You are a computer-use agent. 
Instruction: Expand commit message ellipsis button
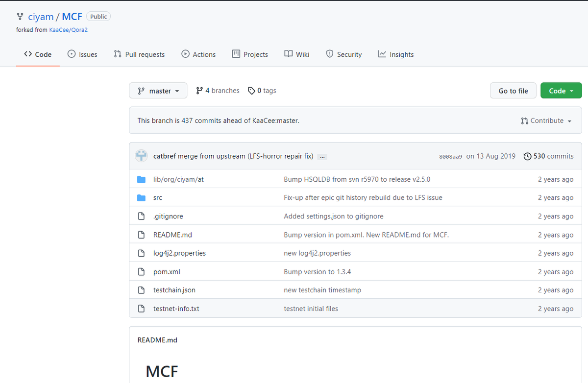click(322, 157)
